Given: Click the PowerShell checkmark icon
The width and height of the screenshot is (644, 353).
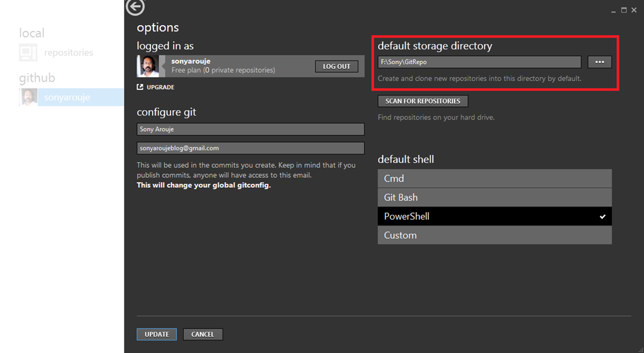Looking at the screenshot, I should (x=602, y=217).
